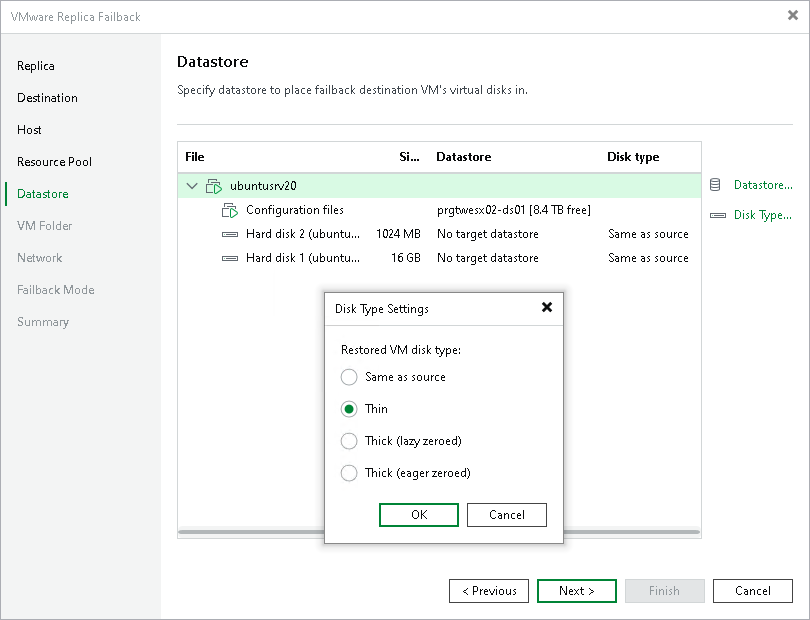Go to the Resource Pool step

coord(54,162)
